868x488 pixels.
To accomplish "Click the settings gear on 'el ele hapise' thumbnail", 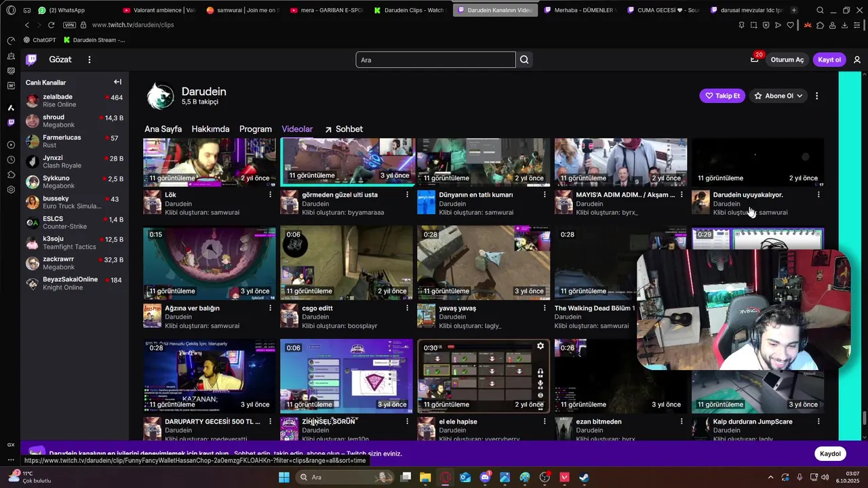I will tap(540, 346).
